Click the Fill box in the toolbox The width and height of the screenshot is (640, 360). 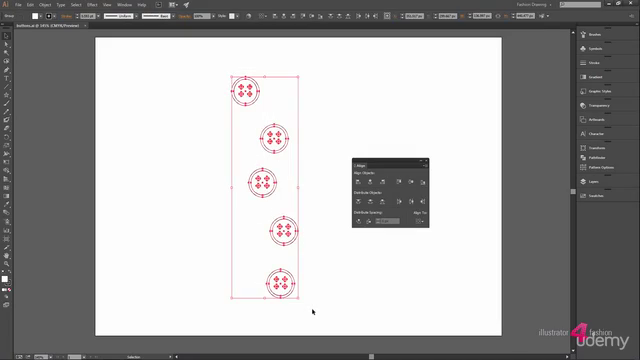point(4,279)
